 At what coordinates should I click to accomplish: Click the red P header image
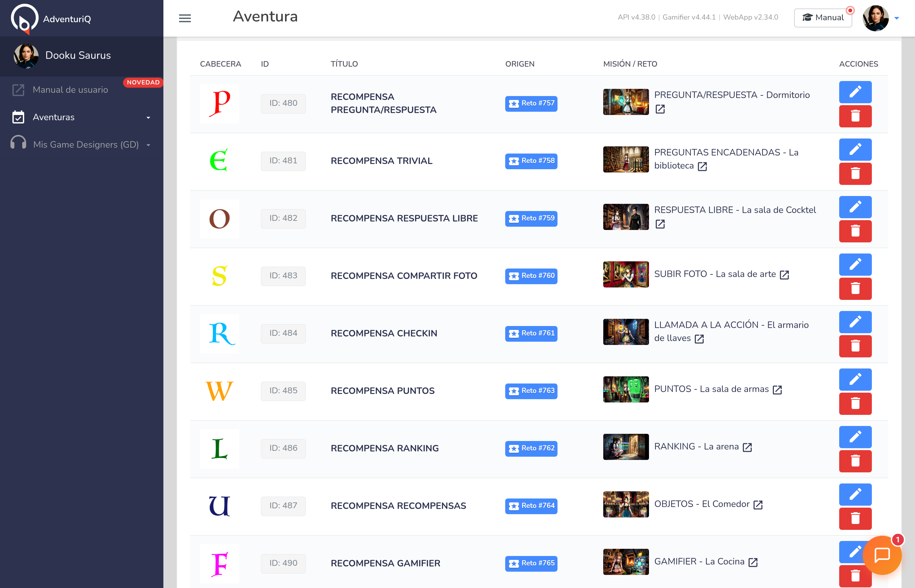pos(220,104)
